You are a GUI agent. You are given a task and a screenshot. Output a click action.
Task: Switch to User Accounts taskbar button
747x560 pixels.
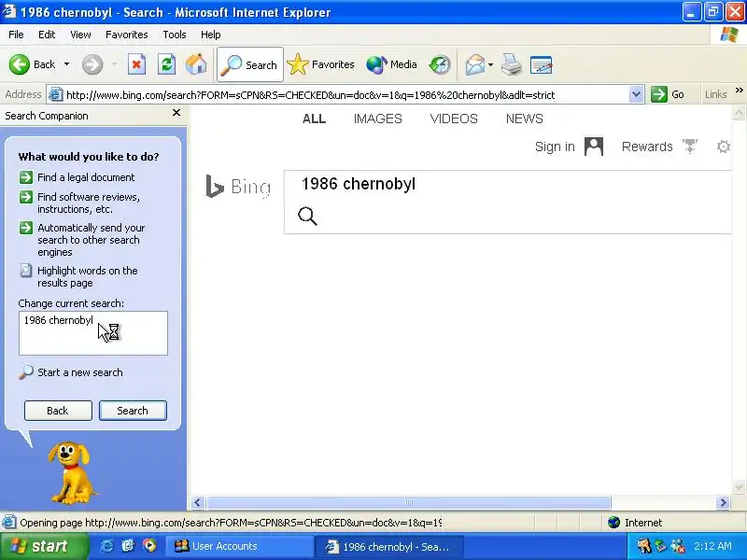pos(238,546)
